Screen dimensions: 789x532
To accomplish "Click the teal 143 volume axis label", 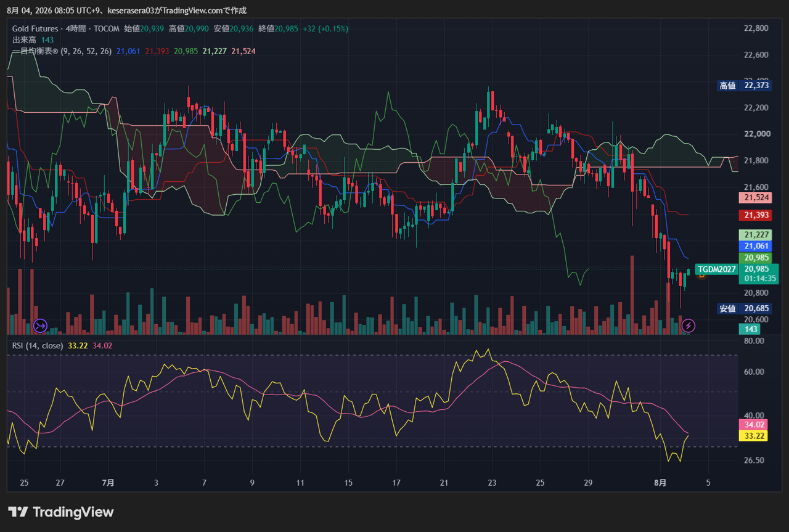I will [750, 329].
